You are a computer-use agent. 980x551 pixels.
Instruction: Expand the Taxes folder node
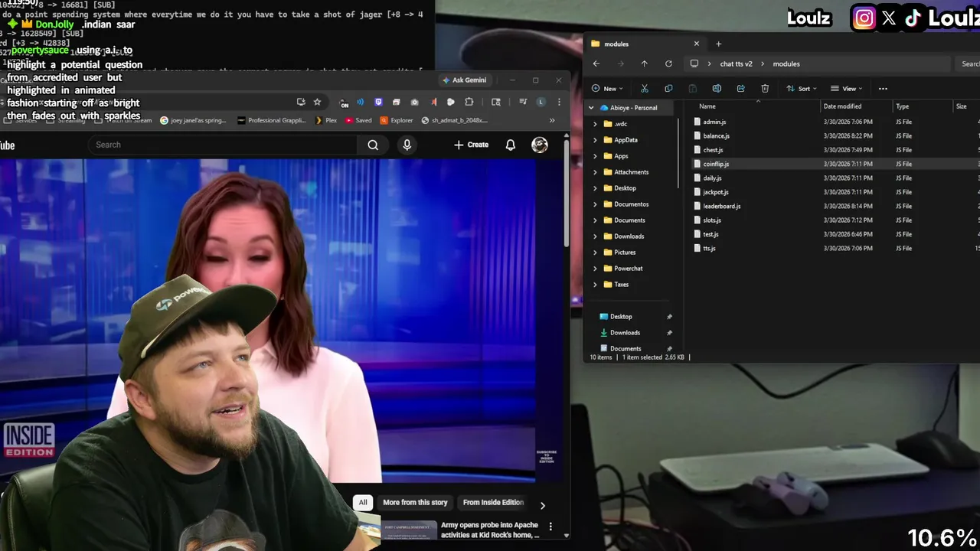click(595, 285)
